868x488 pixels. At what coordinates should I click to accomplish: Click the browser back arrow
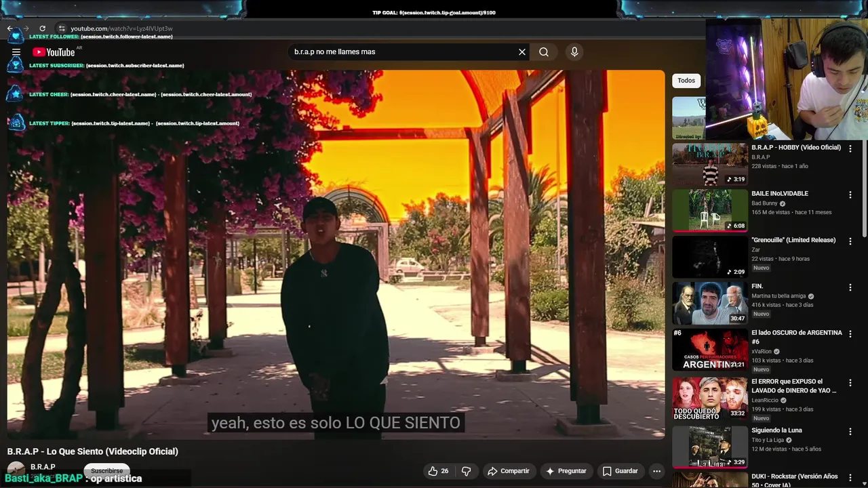point(10,28)
